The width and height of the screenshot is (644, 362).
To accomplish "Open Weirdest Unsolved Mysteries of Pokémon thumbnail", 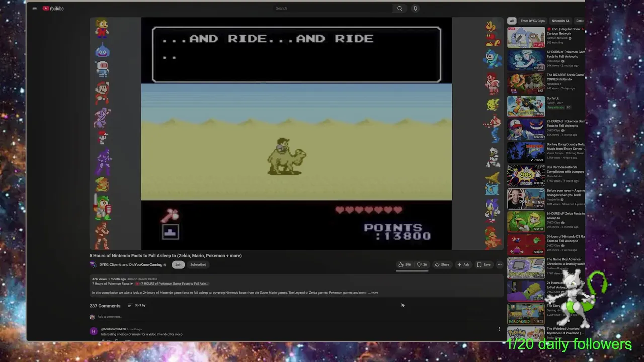I will point(526,334).
